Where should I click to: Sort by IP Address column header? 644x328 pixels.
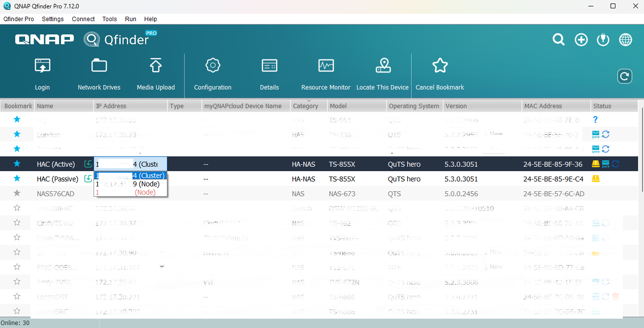(130, 106)
